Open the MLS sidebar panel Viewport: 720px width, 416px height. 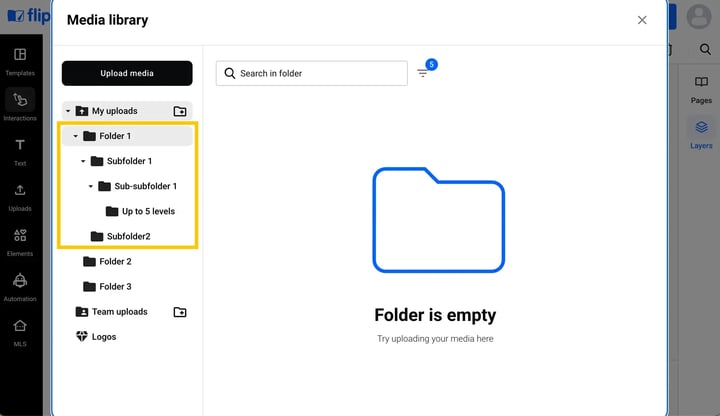[x=20, y=332]
